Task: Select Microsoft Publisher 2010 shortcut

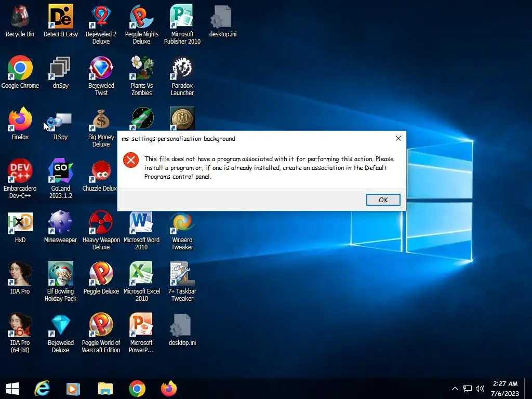Action: [182, 24]
